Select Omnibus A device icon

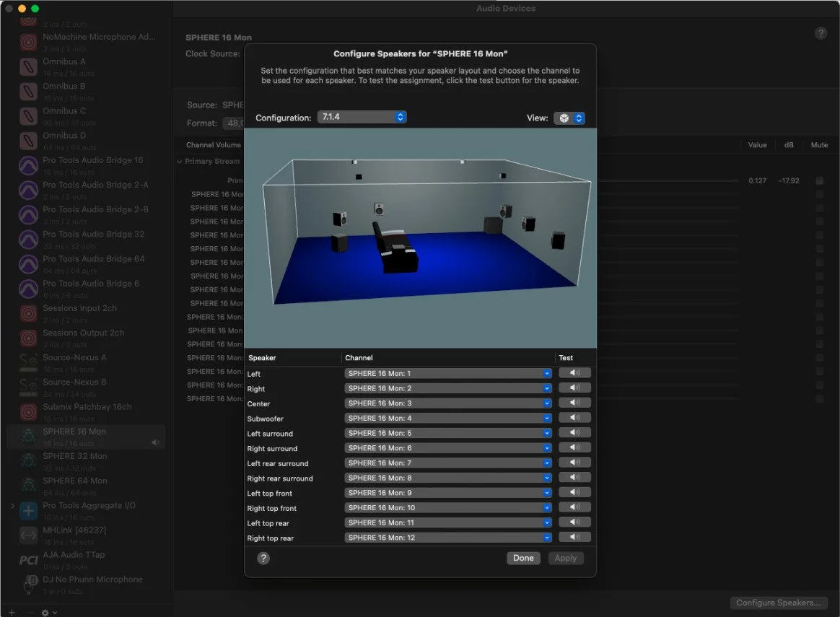pos(28,67)
